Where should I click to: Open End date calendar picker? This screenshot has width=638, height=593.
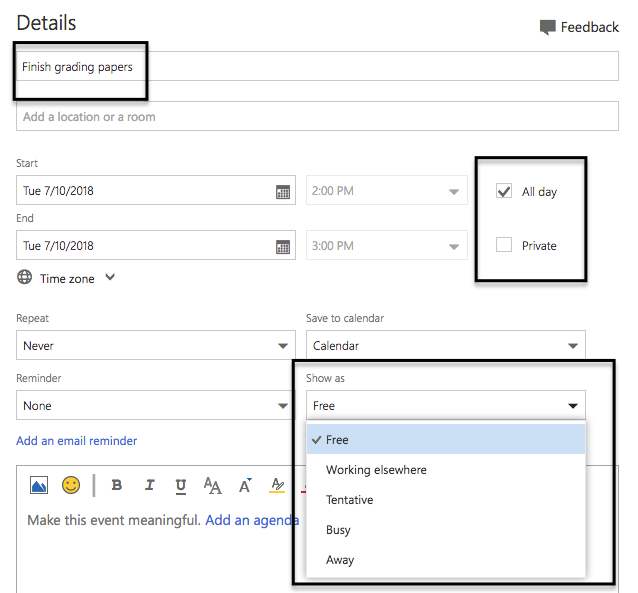[x=283, y=246]
